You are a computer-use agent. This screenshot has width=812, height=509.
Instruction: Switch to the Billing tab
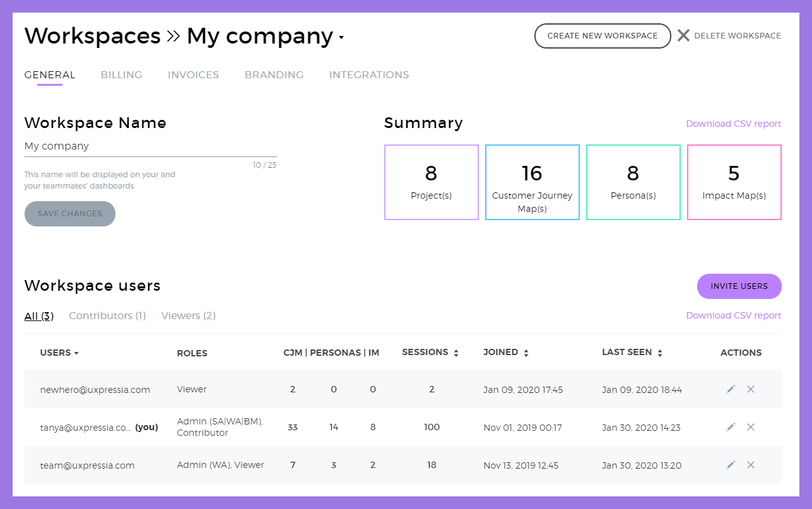pos(121,75)
